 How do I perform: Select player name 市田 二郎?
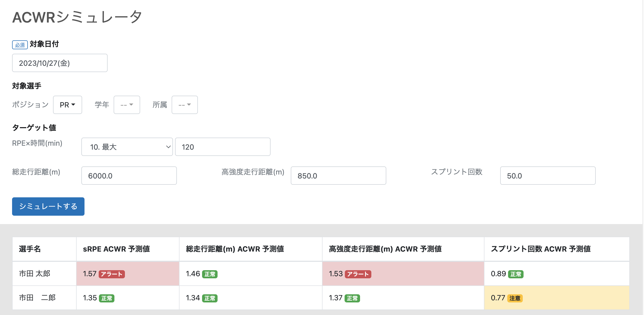[37, 298]
